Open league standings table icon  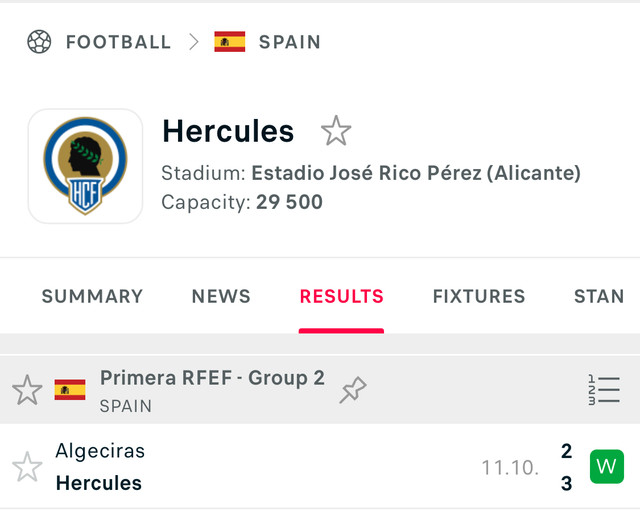pos(604,390)
